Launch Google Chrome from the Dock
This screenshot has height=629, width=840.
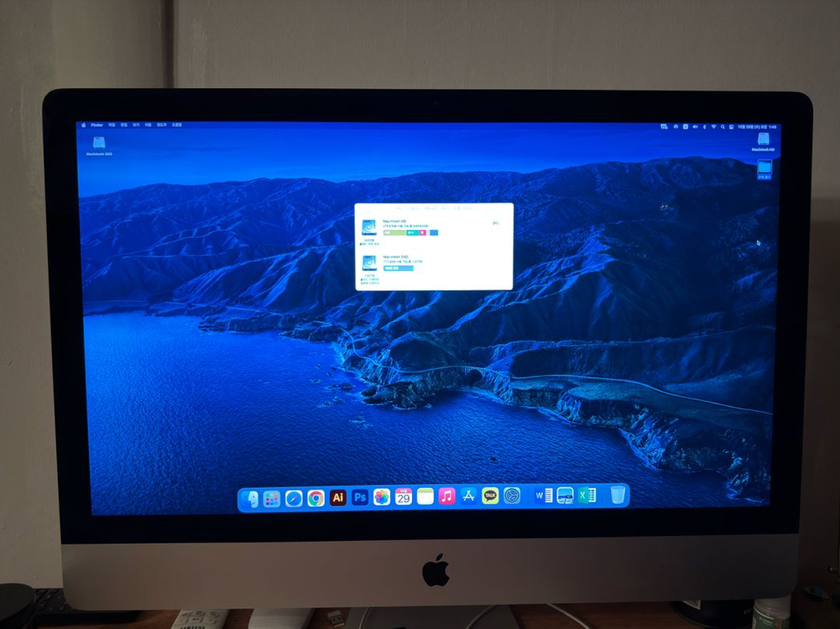316,497
